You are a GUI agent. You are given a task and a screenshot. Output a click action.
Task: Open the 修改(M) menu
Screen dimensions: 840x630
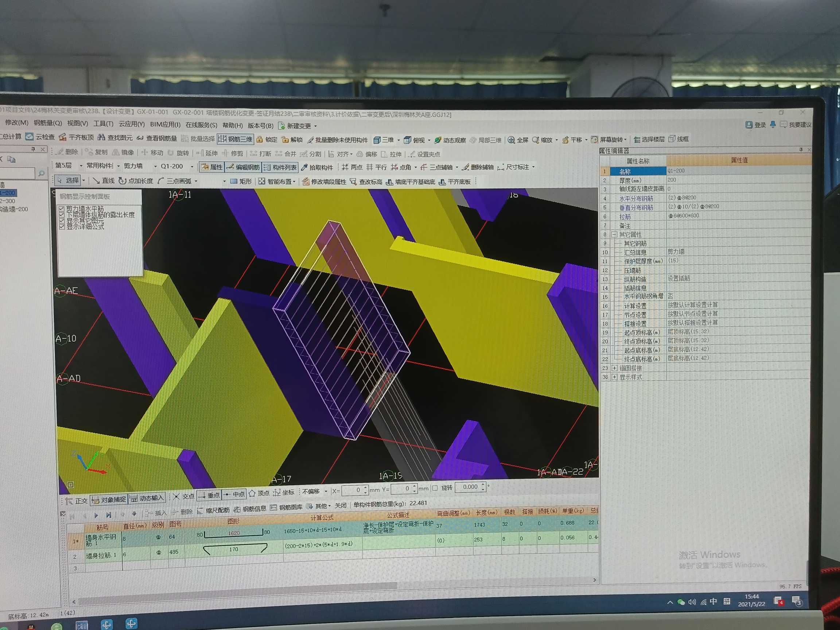[x=16, y=122]
